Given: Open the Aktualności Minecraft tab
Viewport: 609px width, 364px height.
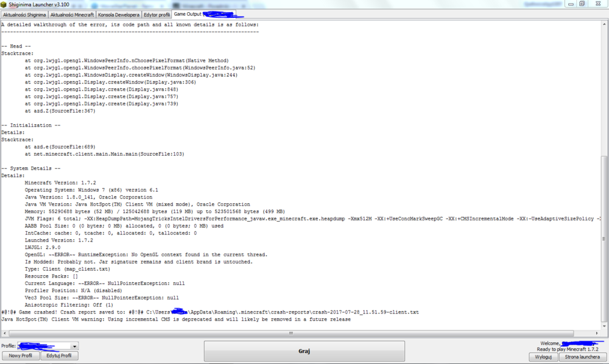Looking at the screenshot, I should click(x=72, y=15).
